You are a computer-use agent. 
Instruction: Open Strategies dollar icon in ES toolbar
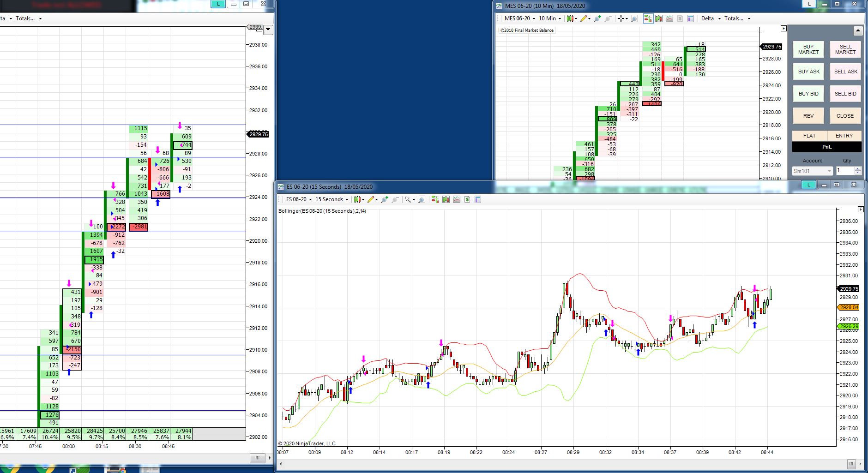point(467,199)
